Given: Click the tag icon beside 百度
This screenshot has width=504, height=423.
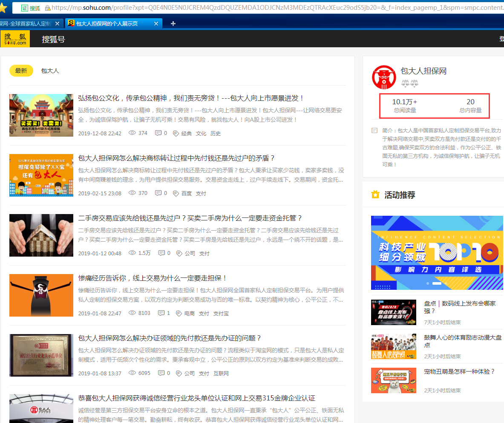Looking at the screenshot, I should 176,194.
